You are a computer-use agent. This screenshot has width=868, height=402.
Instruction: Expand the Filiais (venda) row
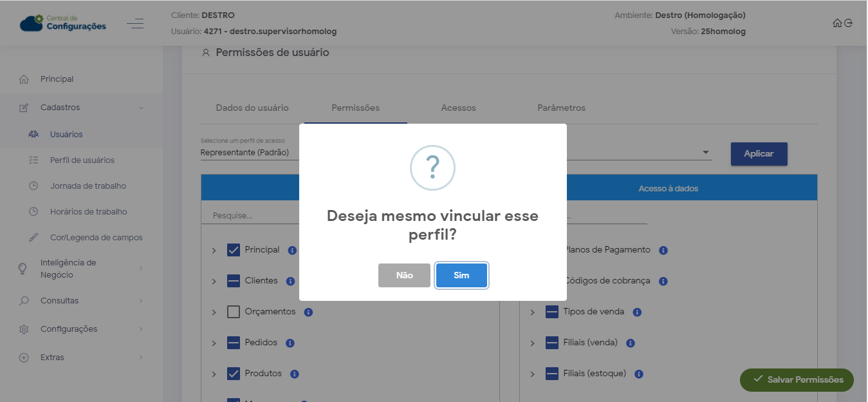click(x=533, y=343)
